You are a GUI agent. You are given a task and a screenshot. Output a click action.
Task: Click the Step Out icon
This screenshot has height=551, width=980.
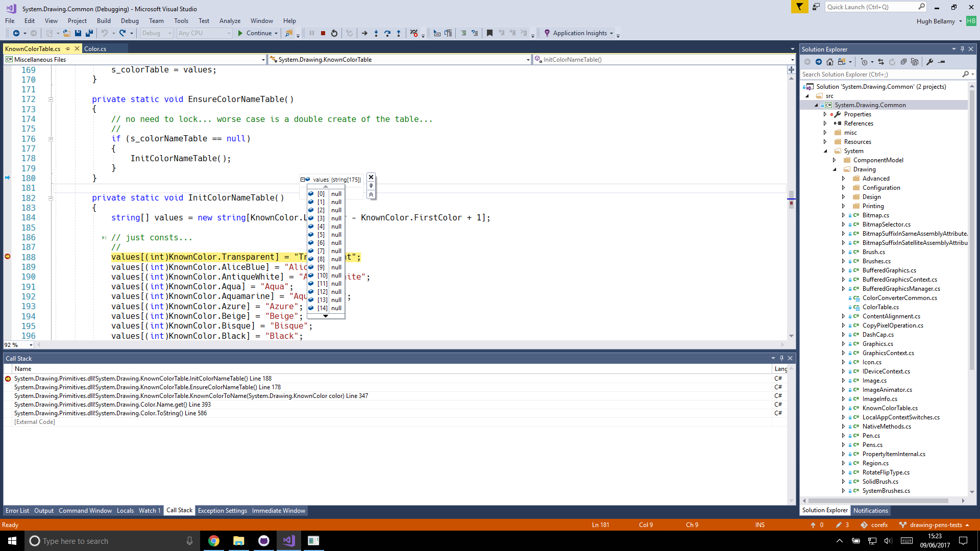(399, 33)
